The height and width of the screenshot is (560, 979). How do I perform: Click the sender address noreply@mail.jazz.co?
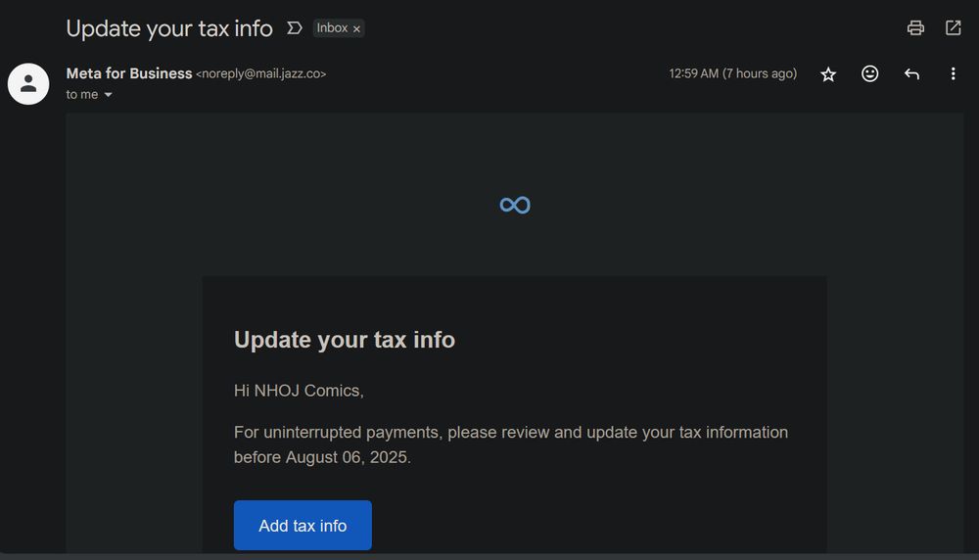(261, 73)
